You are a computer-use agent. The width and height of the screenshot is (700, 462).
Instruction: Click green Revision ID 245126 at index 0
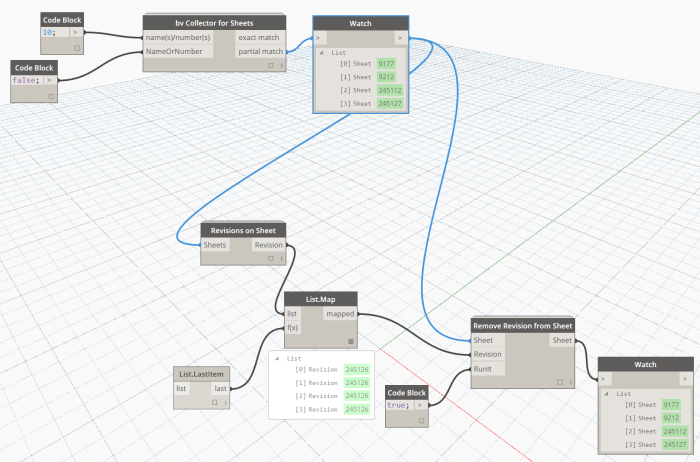click(357, 369)
